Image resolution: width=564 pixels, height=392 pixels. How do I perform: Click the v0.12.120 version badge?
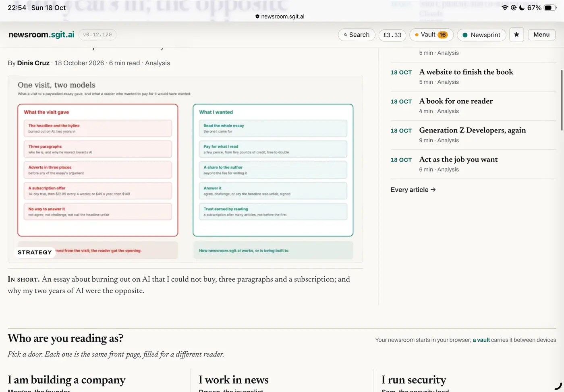click(97, 35)
